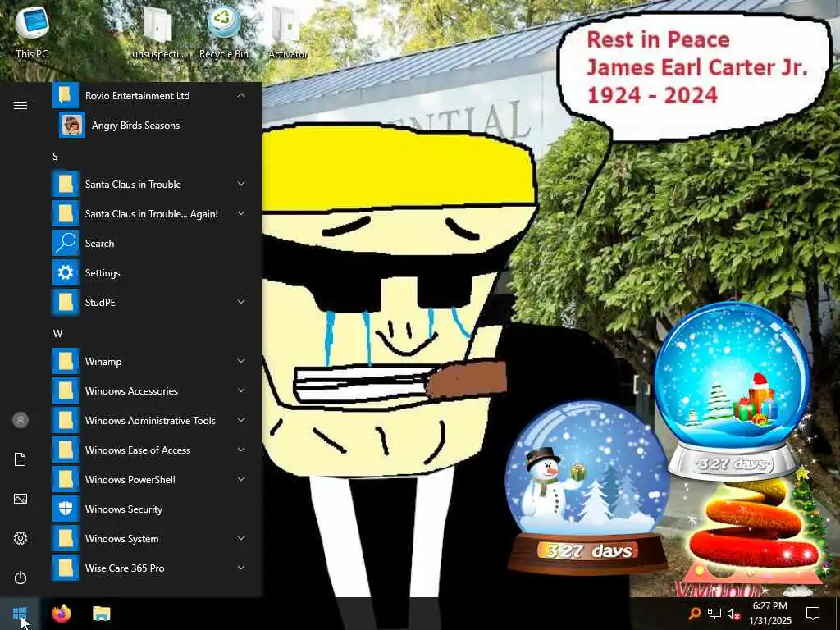
Task: Click the Rovio Entertainment Ltd folder icon
Action: pos(66,95)
